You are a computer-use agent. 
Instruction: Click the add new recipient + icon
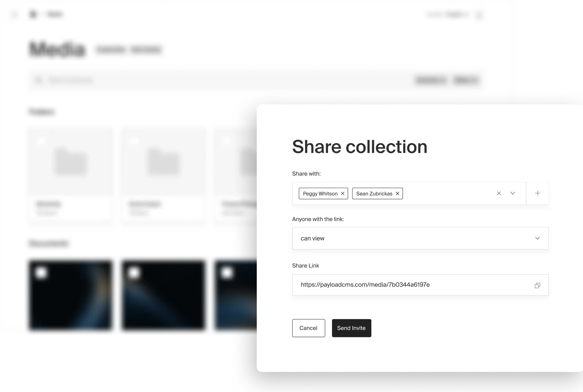[537, 193]
